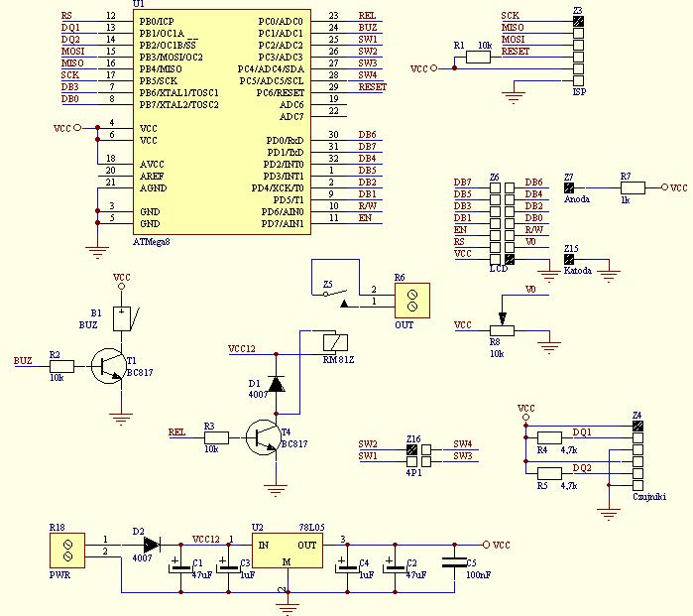Click the EN label on LCD header
This screenshot has width=693, height=616.
tap(460, 229)
